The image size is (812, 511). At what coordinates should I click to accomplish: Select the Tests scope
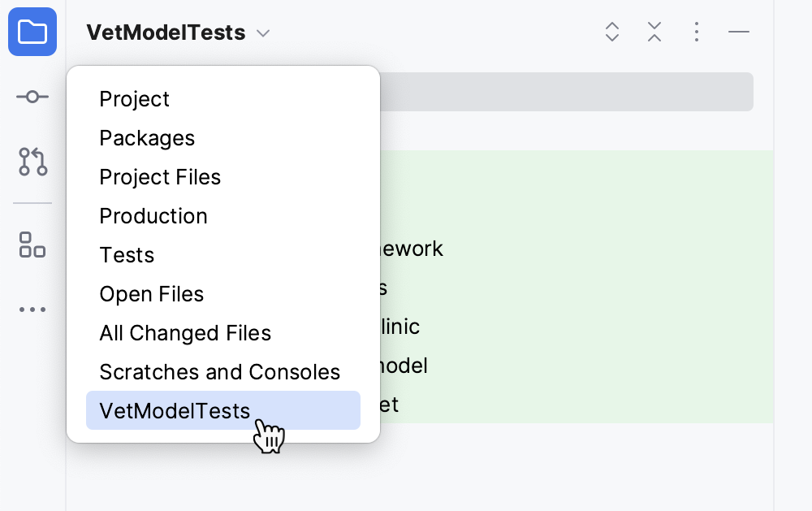(x=127, y=254)
